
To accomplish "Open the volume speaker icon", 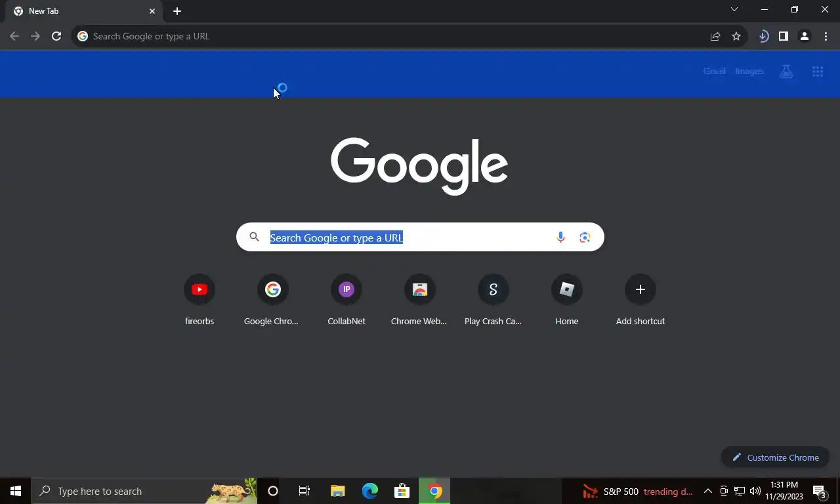I will 755,491.
